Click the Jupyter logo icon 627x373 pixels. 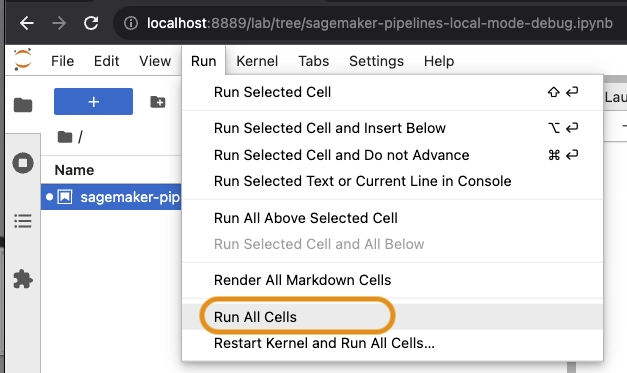point(22,60)
